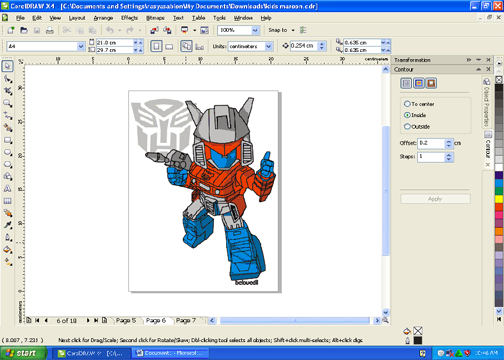
Task: Open the paper size A4 dropdown
Action: point(81,46)
